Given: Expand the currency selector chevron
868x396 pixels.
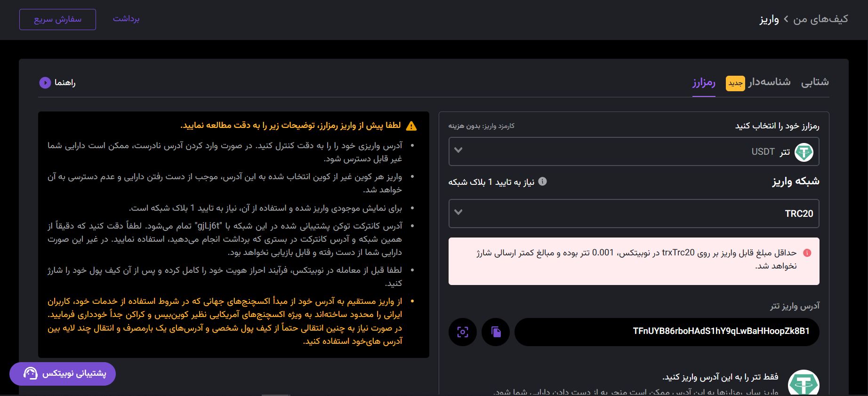Looking at the screenshot, I should [458, 150].
